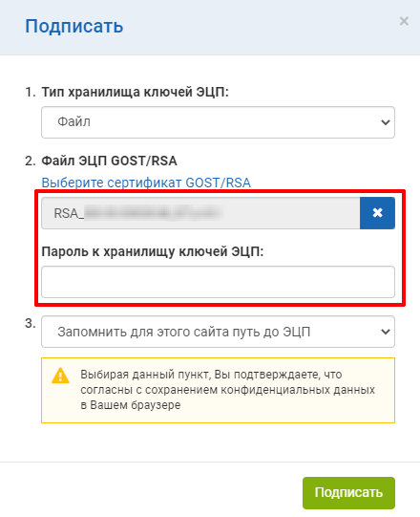Click the blue Подписать dialog title
Screen dimensions: 420x517
click(74, 27)
